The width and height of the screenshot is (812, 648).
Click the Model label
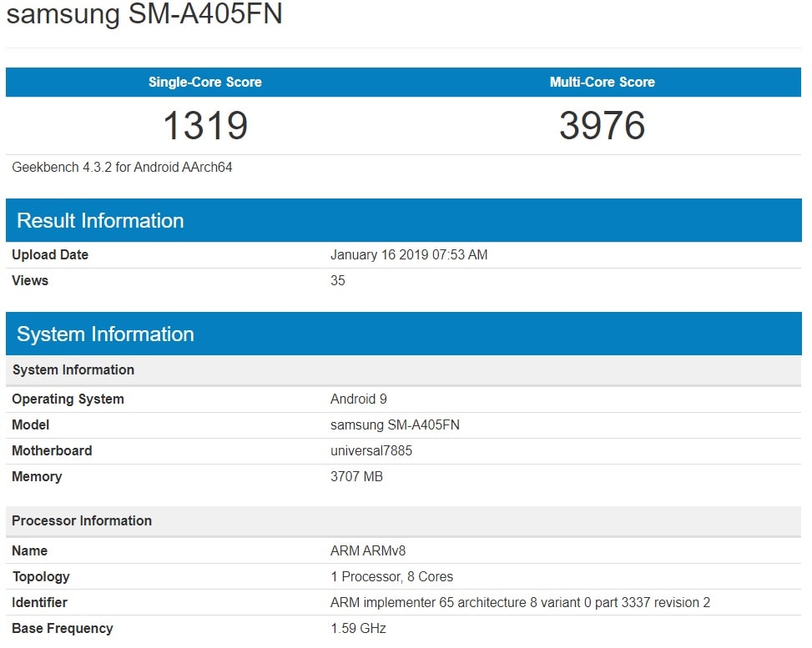pos(31,425)
